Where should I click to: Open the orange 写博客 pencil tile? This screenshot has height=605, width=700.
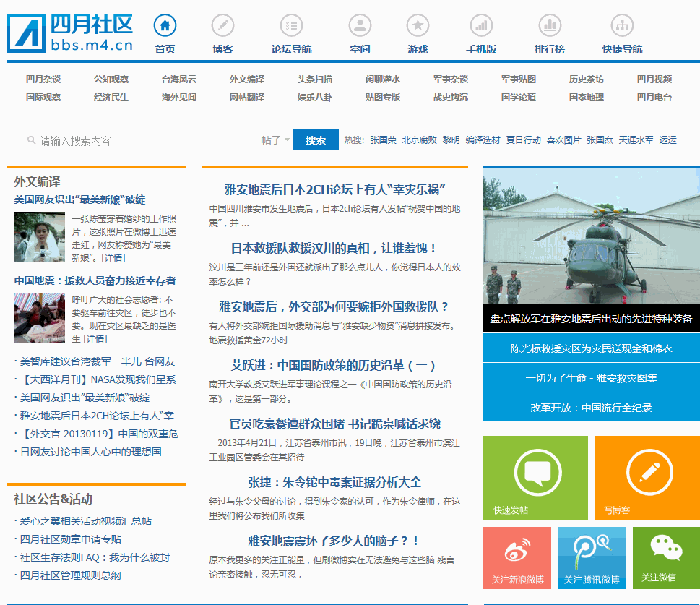[647, 478]
